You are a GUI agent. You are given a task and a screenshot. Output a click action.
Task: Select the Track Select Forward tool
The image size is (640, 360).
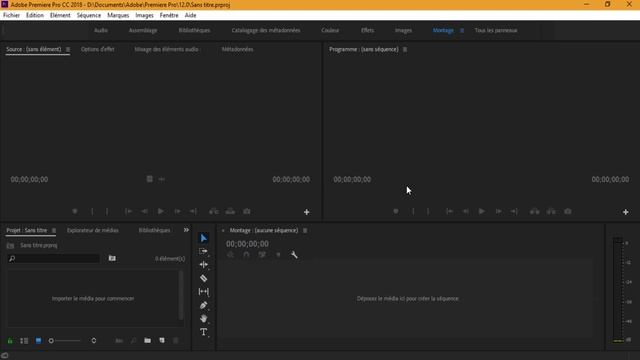pos(203,251)
